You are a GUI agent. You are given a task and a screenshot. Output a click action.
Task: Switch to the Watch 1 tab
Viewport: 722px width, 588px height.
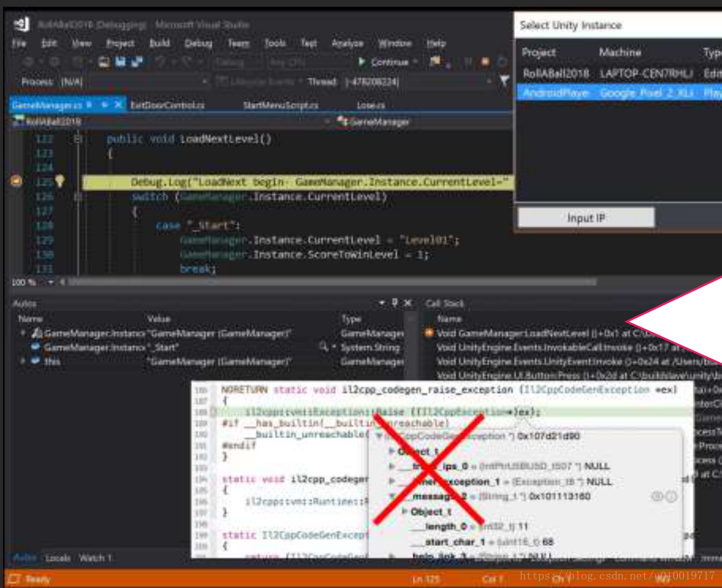coord(95,558)
